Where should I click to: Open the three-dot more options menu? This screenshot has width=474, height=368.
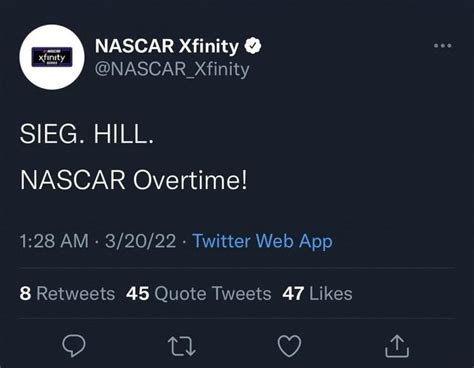click(x=443, y=46)
